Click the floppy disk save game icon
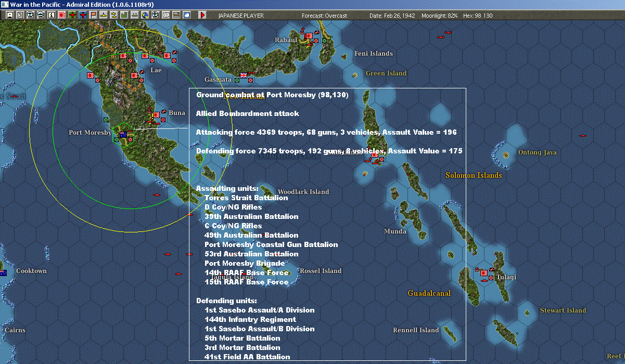The width and height of the screenshot is (625, 364). pyautogui.click(x=10, y=15)
